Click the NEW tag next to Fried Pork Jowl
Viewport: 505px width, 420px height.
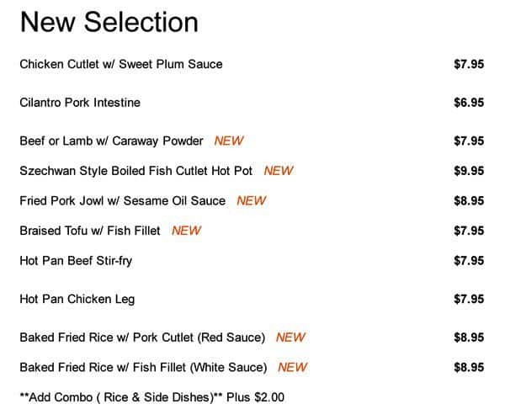pyautogui.click(x=251, y=200)
